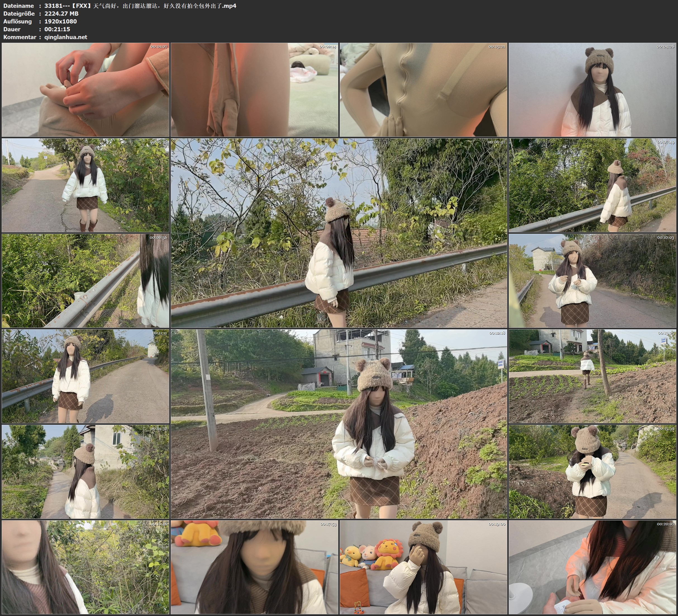
Task: Click the 00:04:28 frame with bear hat
Action: (x=593, y=89)
